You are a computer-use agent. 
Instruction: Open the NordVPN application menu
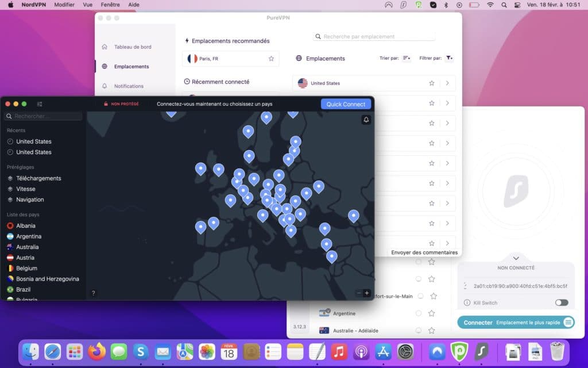coord(34,5)
